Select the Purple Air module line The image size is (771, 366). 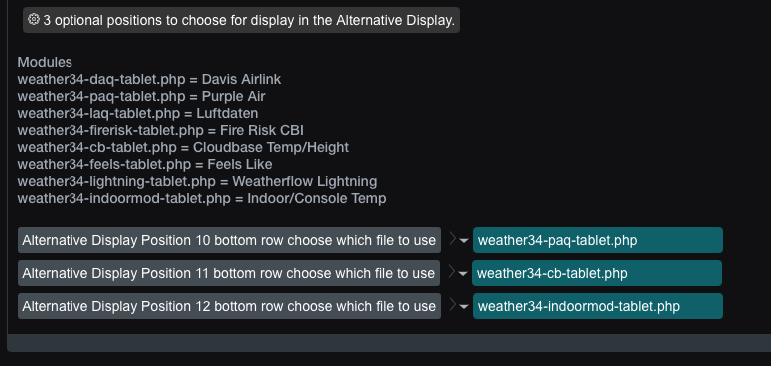click(142, 96)
